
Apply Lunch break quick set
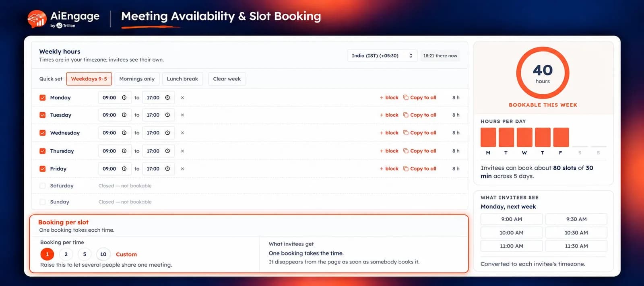[182, 79]
